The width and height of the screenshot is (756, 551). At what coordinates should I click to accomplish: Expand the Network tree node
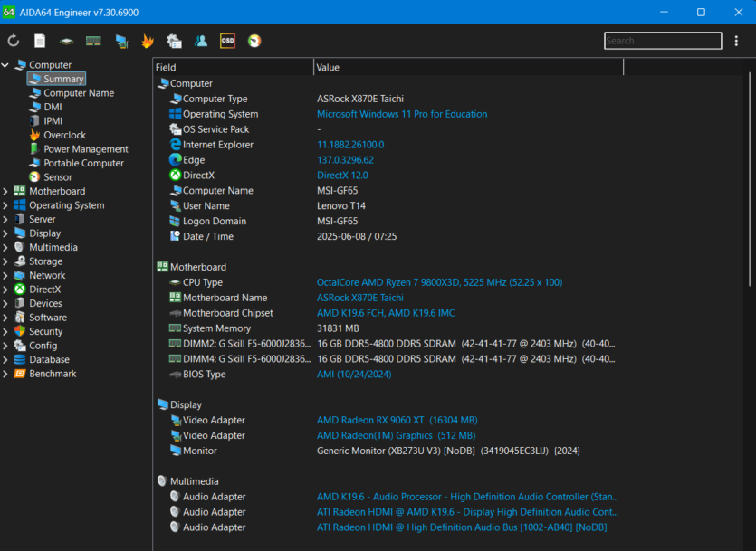coord(5,275)
